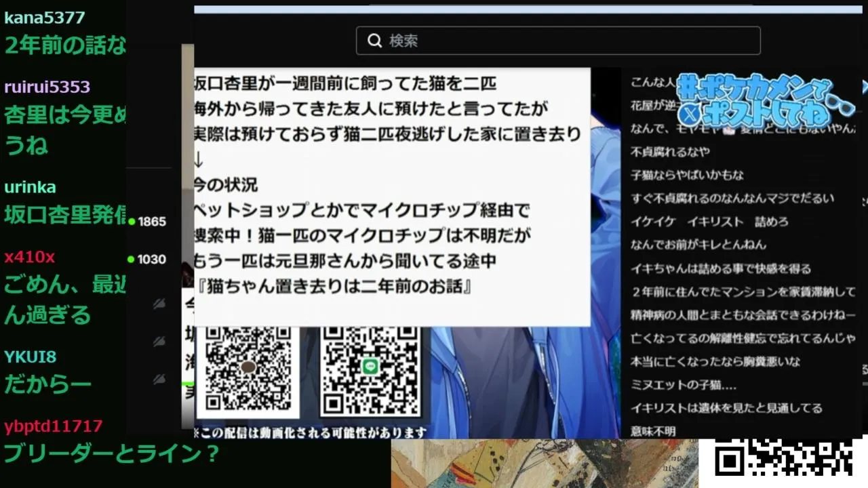Click the colorful artwork thumbnail at the bottom

(x=545, y=464)
